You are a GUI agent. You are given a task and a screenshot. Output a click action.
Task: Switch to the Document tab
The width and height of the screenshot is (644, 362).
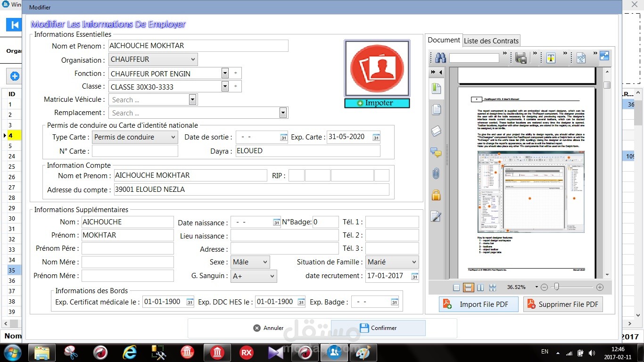click(444, 40)
